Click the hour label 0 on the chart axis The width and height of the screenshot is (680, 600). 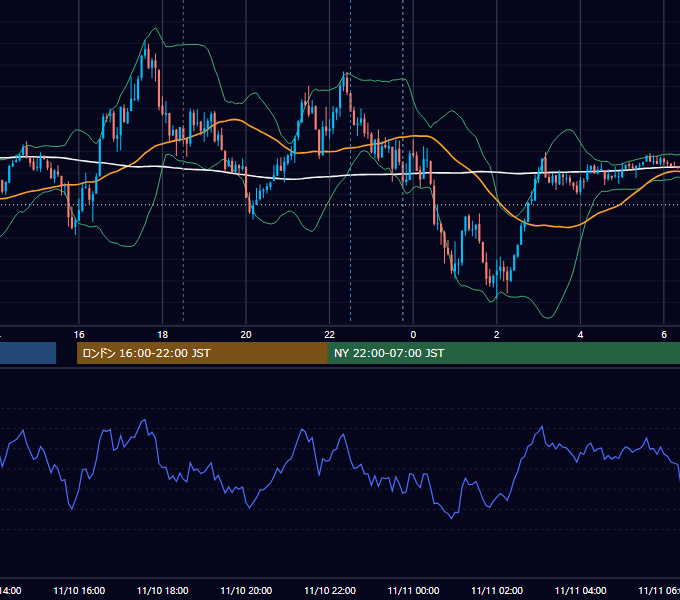pos(413,335)
